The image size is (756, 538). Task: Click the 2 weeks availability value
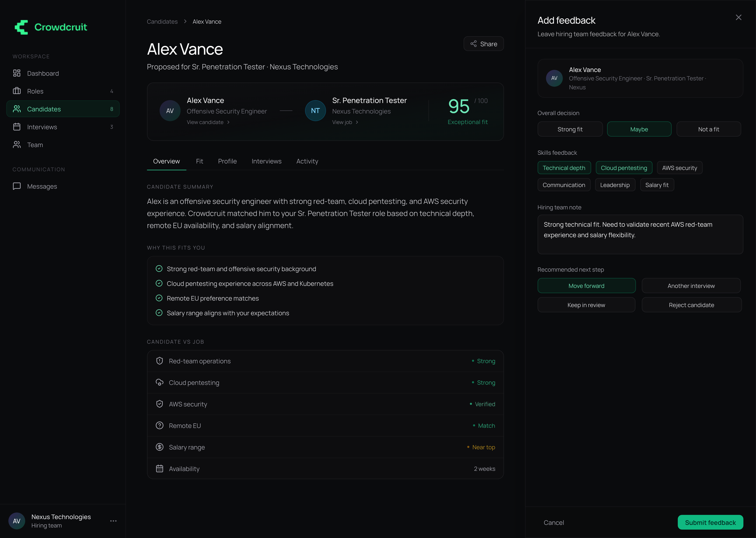[485, 469]
